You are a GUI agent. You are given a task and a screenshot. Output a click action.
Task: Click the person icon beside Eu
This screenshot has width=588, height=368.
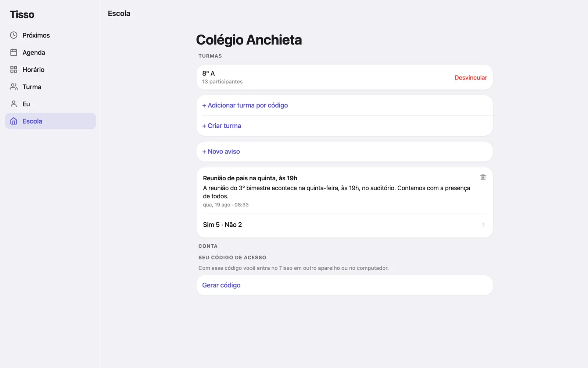14,104
